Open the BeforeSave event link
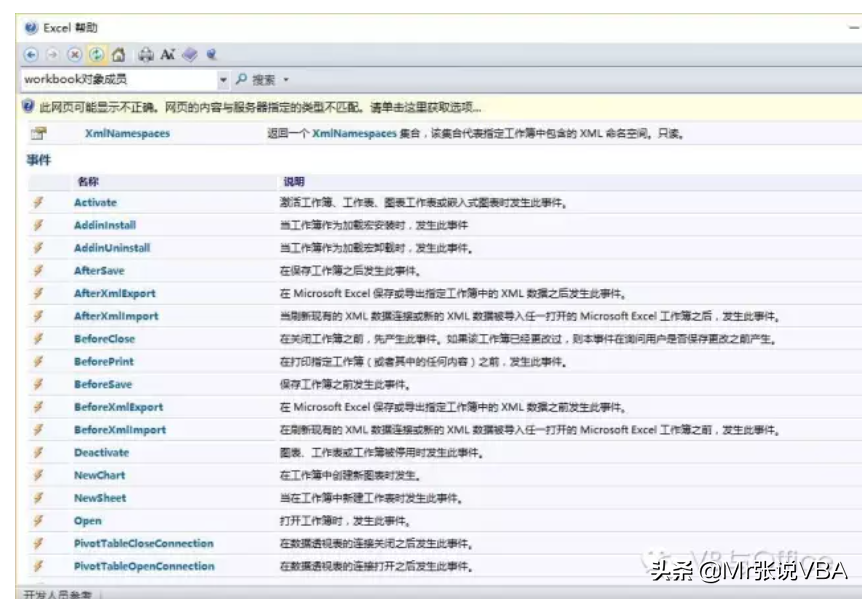 103,384
